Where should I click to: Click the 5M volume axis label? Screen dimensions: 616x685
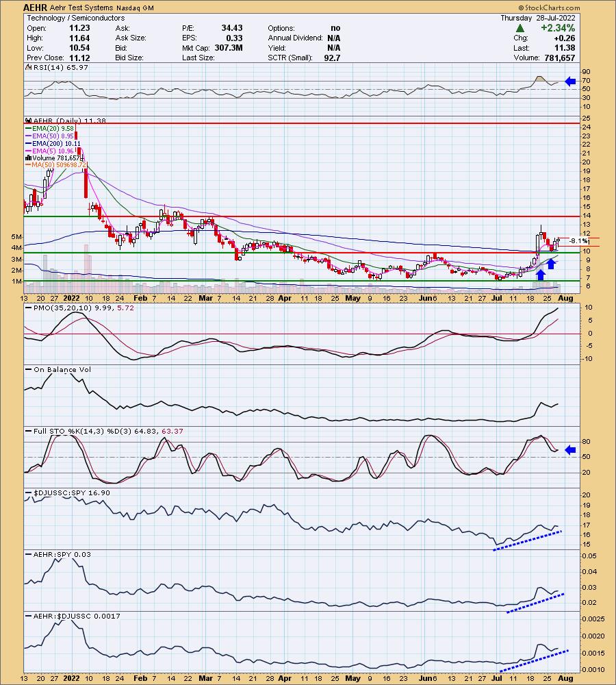(x=16, y=237)
